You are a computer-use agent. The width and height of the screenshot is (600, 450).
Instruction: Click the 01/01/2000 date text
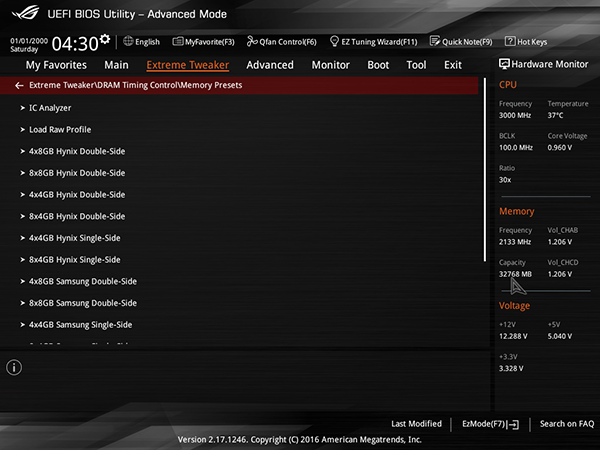click(29, 41)
